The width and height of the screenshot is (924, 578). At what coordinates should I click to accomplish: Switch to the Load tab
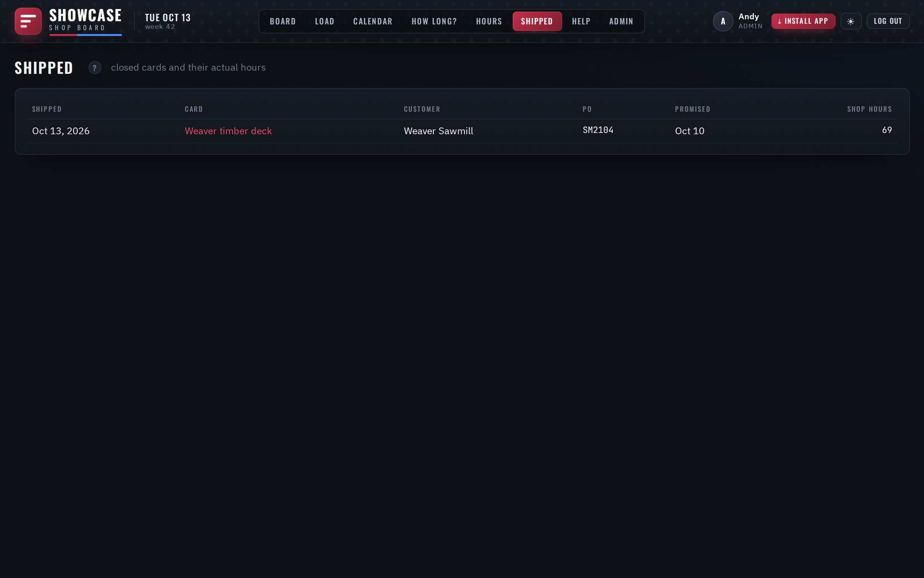pos(325,21)
